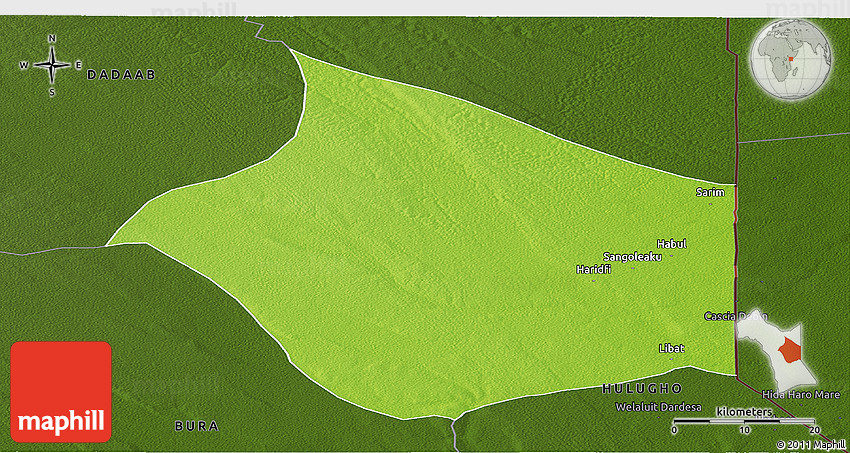The width and height of the screenshot is (850, 453).
Task: Click the globe locator icon
Action: click(795, 60)
